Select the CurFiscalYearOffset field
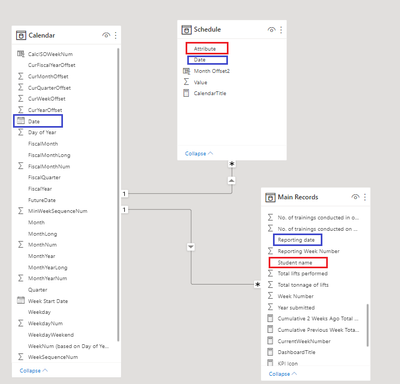 pos(52,65)
